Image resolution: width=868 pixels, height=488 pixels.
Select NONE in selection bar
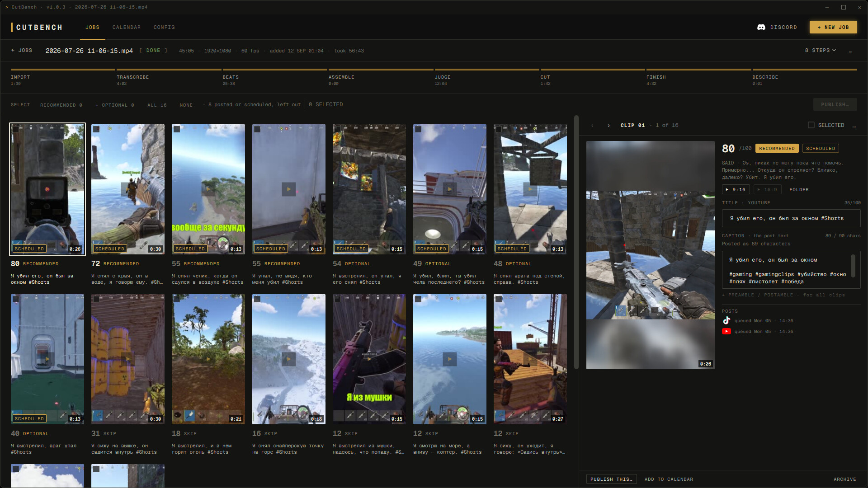coord(186,105)
